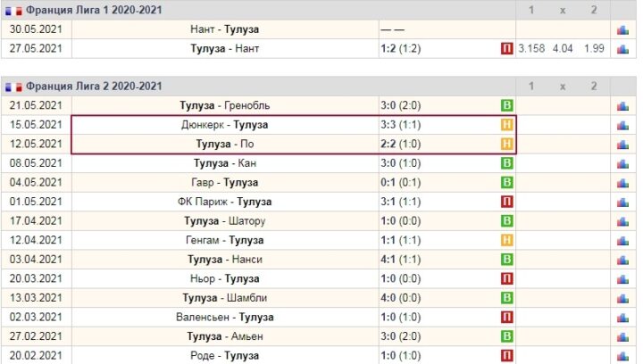This screenshot has width=643, height=364.
Task: Open stats chart icon for Тулуза - Кан
Action: coord(622,164)
